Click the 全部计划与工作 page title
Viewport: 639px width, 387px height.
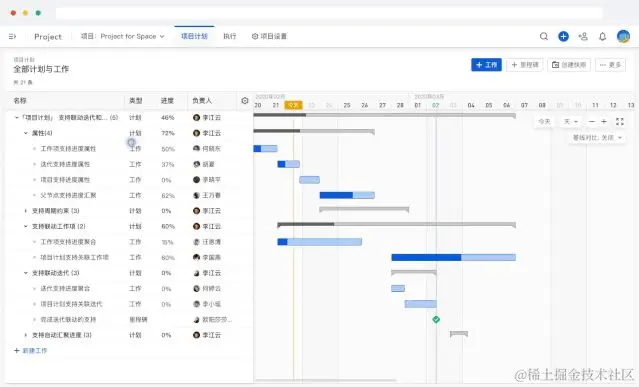pyautogui.click(x=41, y=69)
